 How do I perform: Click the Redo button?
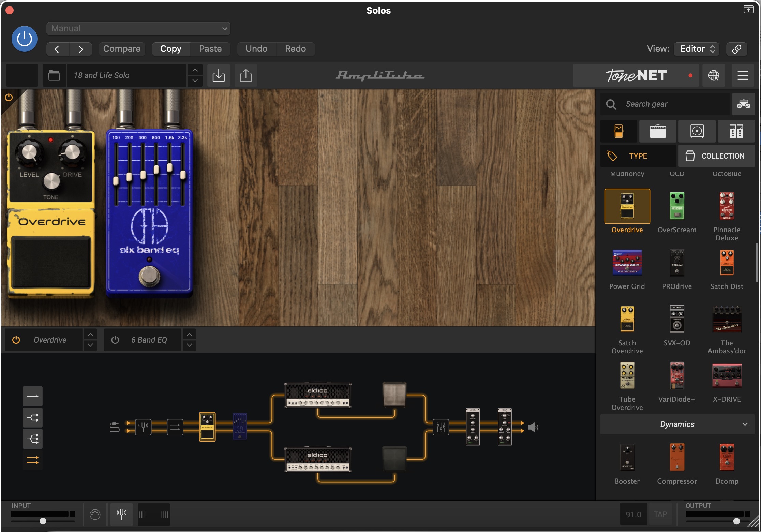[x=295, y=49]
